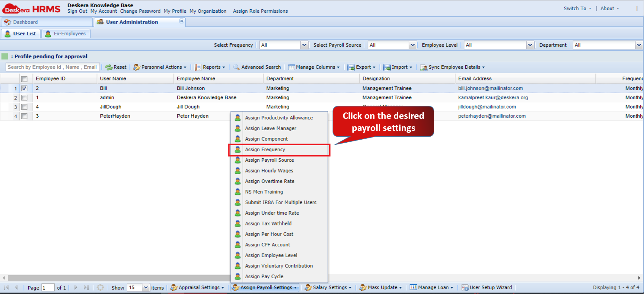Click the Import toolbar icon
Image resolution: width=644 pixels, height=294 pixels.
(x=398, y=67)
